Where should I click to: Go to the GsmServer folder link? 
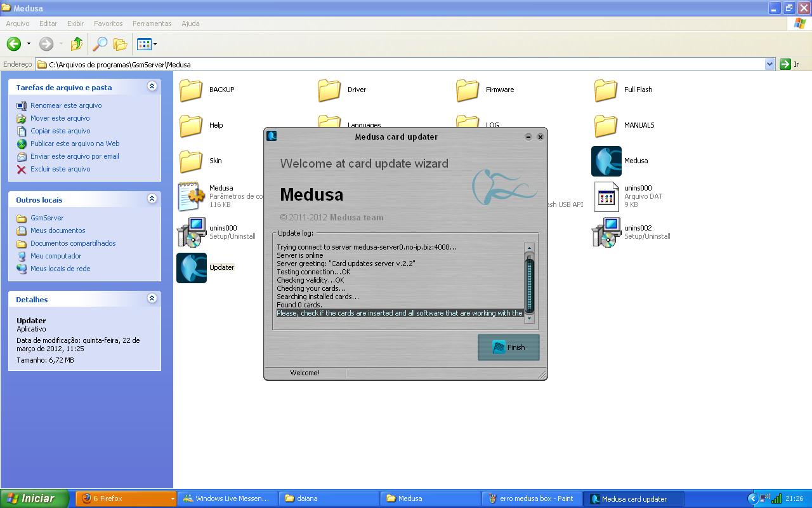[47, 218]
